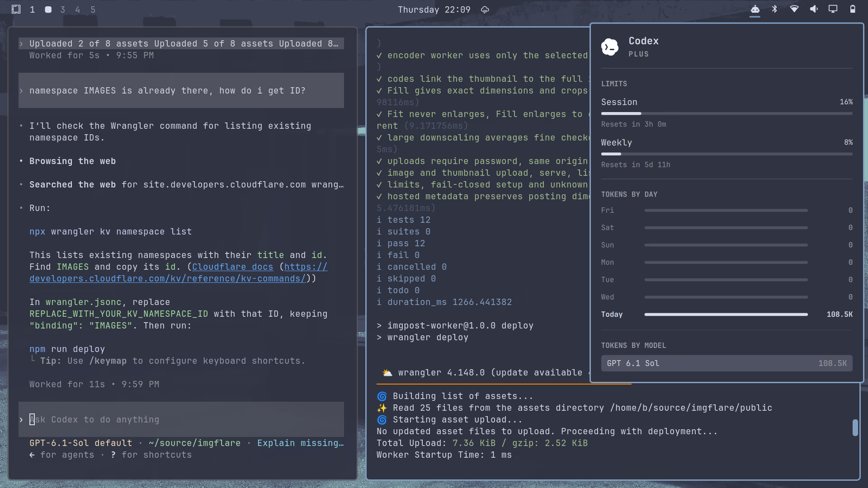
Task: Click the Ask Codex input field
Action: point(181,420)
